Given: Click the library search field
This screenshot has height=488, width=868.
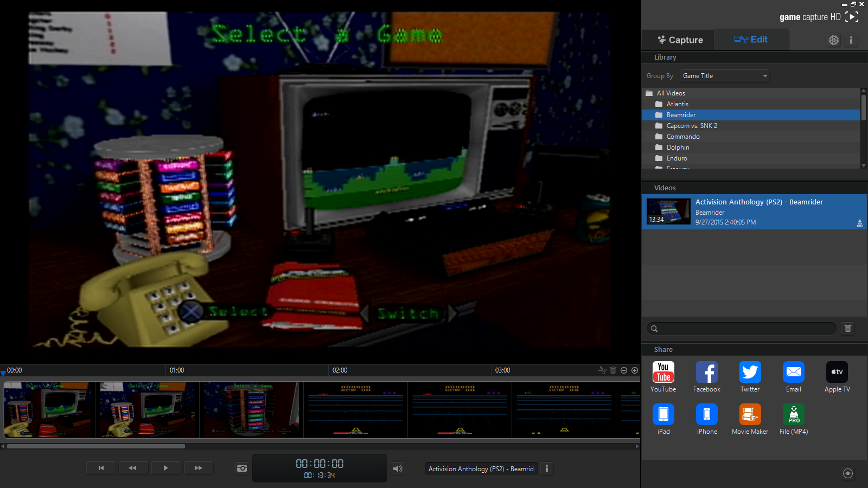Looking at the screenshot, I should click(741, 329).
